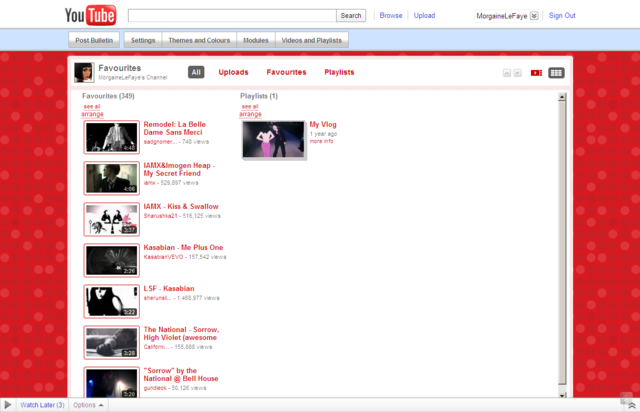Click the 'Playlists (1)' heading

(x=259, y=96)
